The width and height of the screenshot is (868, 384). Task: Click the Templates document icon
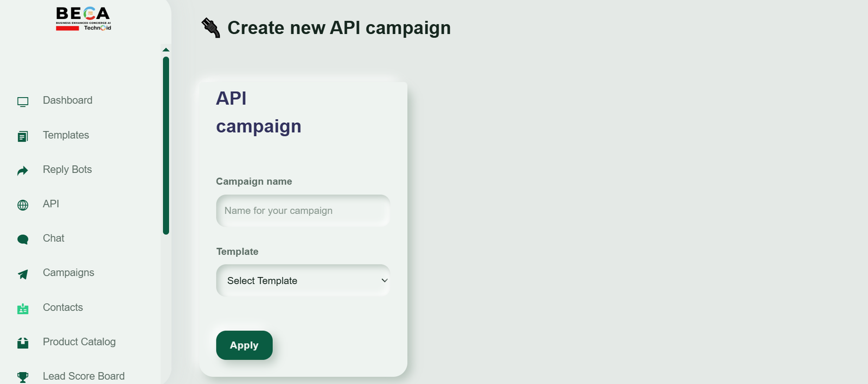(23, 136)
